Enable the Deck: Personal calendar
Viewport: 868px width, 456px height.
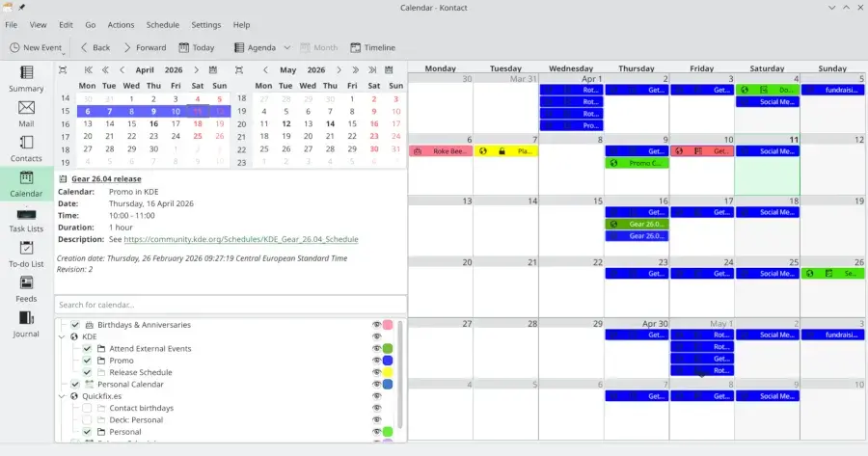(x=87, y=420)
